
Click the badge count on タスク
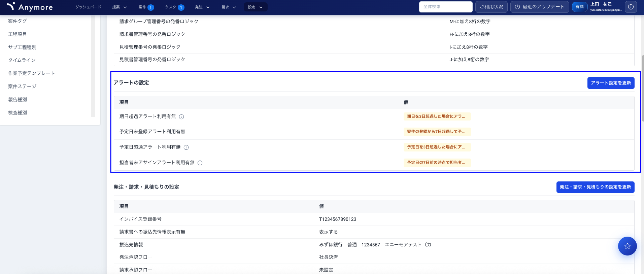click(181, 7)
